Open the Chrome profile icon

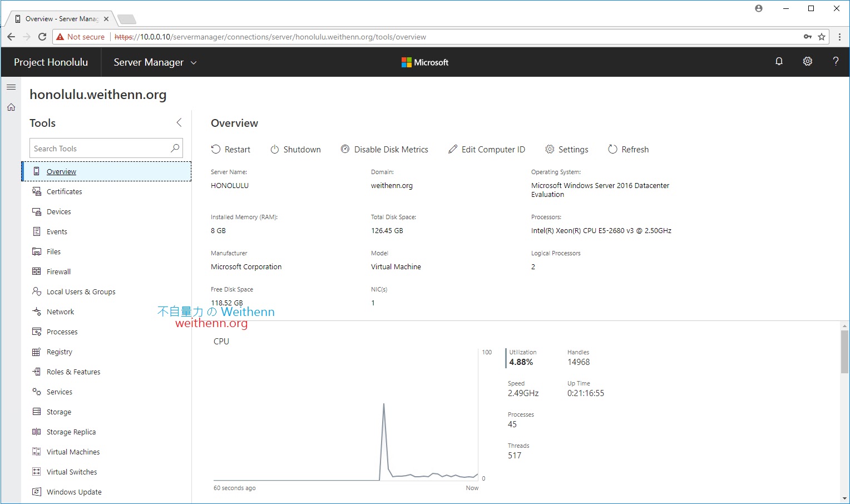(x=759, y=8)
